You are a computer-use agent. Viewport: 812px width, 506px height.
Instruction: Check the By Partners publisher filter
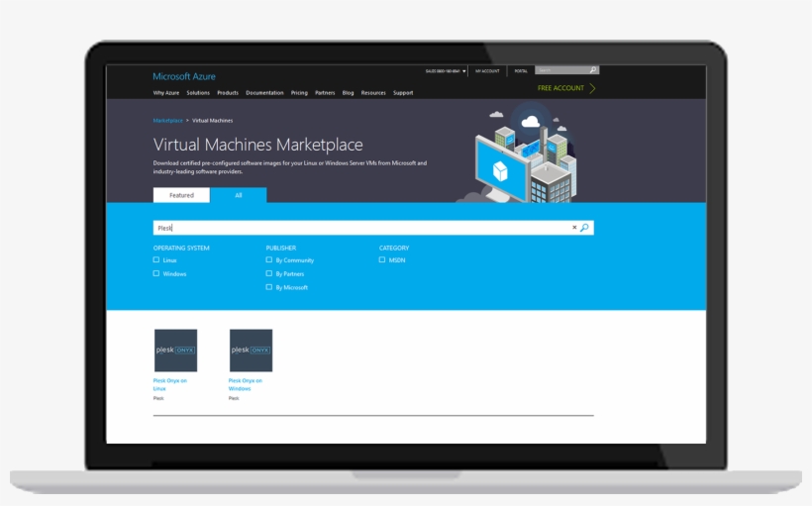(269, 273)
